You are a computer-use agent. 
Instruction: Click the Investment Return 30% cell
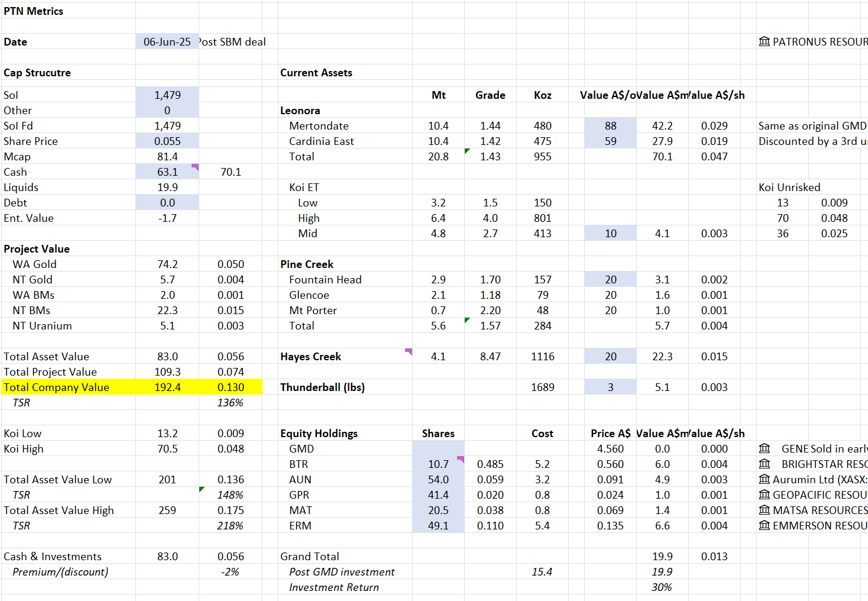pos(662,587)
